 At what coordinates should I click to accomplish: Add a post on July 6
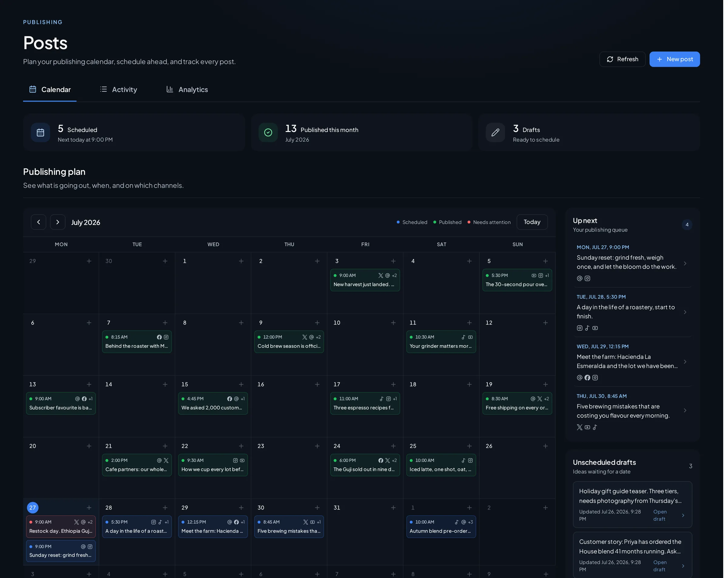pyautogui.click(x=89, y=323)
